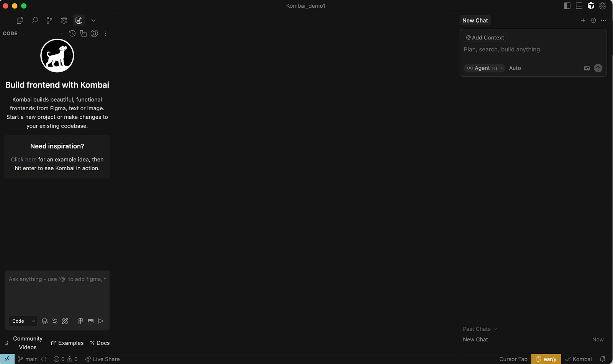
Task: Open notifications bell in status bar
Action: (x=603, y=359)
